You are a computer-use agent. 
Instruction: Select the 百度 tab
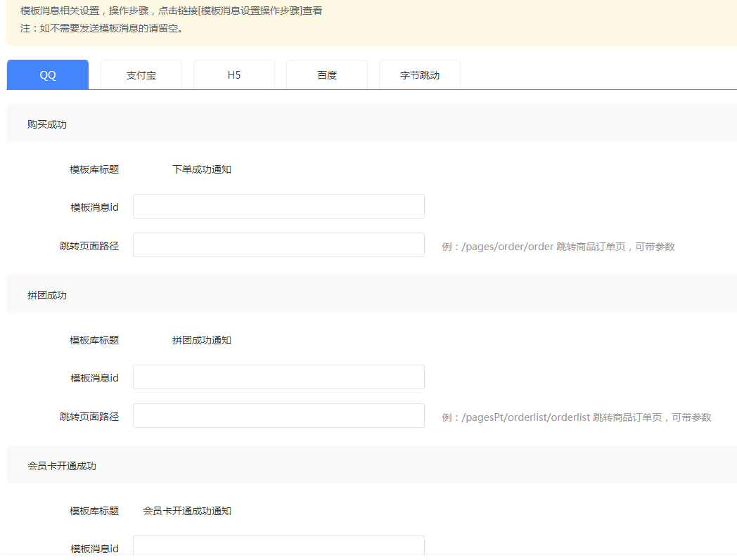[x=327, y=74]
